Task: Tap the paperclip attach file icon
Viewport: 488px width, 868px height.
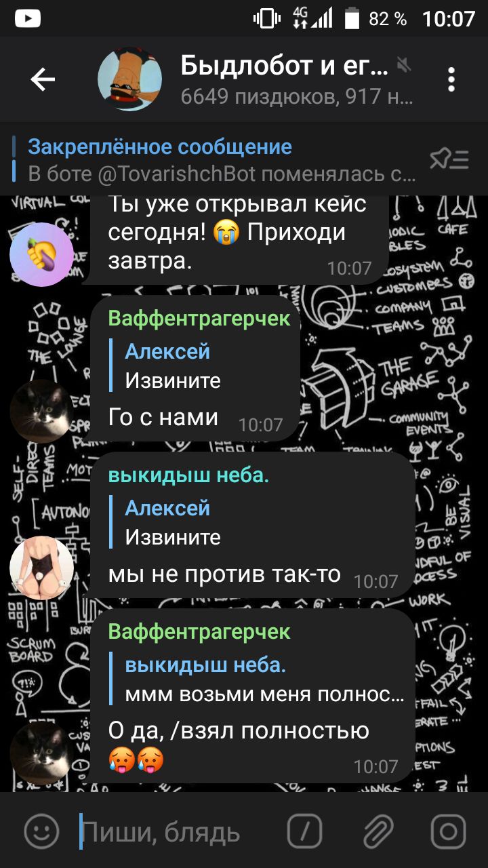Action: pyautogui.click(x=378, y=831)
